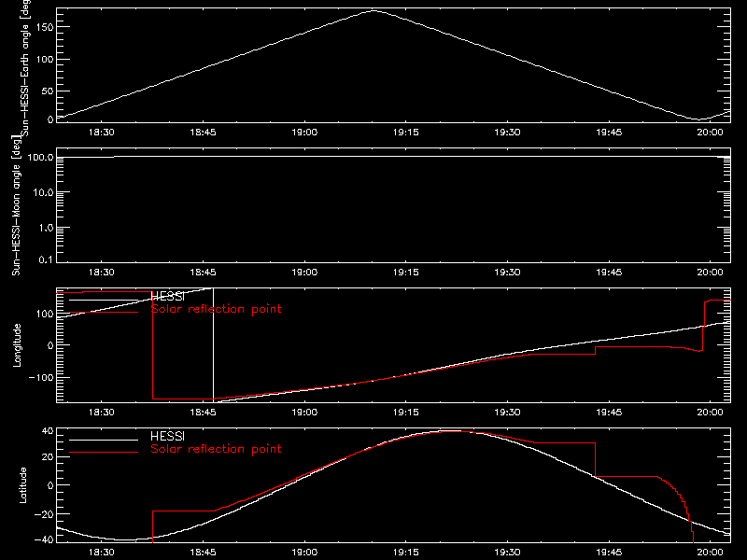Select the HESSI legend text in Longitude plot
The image size is (747, 560).
click(167, 297)
